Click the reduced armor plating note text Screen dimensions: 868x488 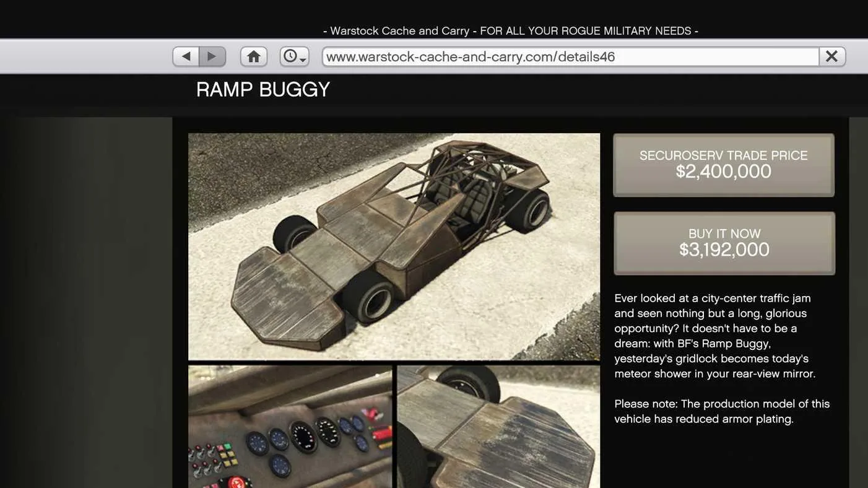(722, 411)
